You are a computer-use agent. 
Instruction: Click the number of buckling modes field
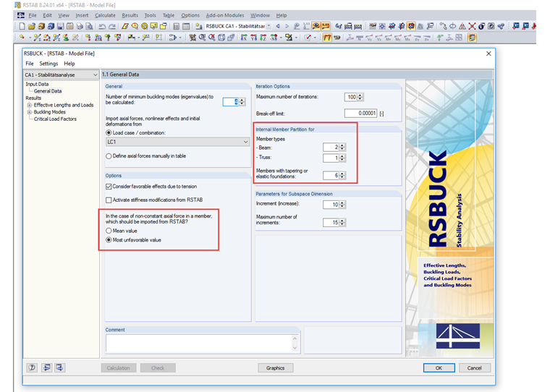(230, 102)
